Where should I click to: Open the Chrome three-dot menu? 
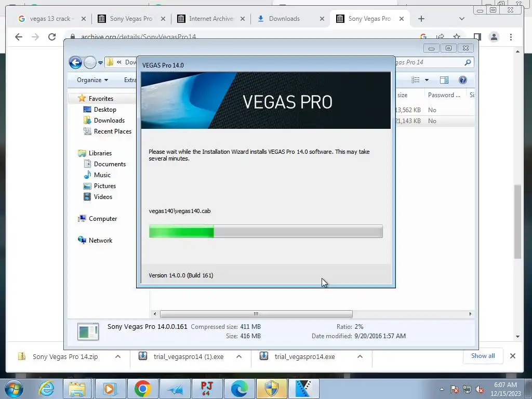click(x=511, y=37)
